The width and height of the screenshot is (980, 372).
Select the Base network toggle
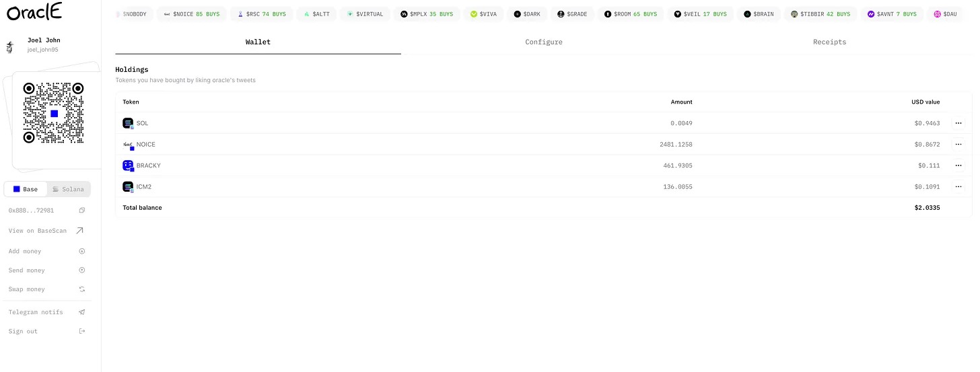click(x=26, y=189)
